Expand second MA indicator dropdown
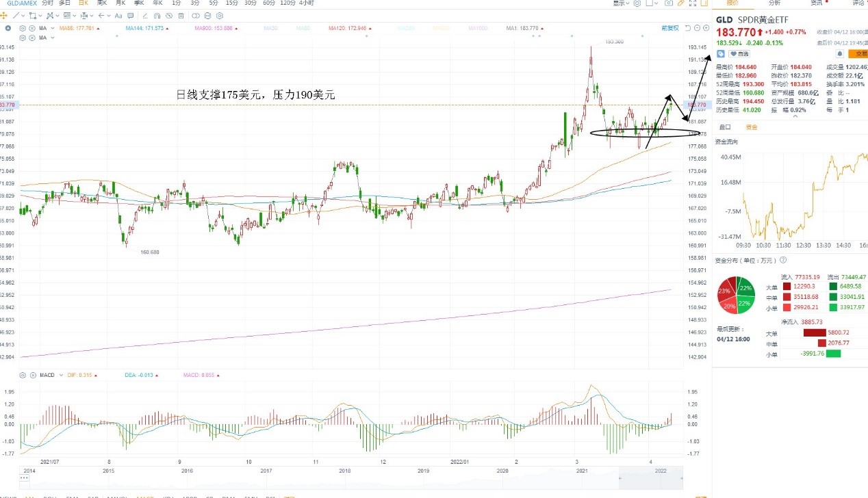 tap(53, 38)
